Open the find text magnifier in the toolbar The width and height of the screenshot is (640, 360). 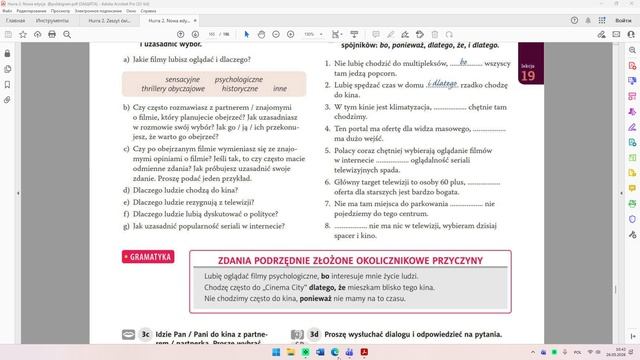pos(67,35)
